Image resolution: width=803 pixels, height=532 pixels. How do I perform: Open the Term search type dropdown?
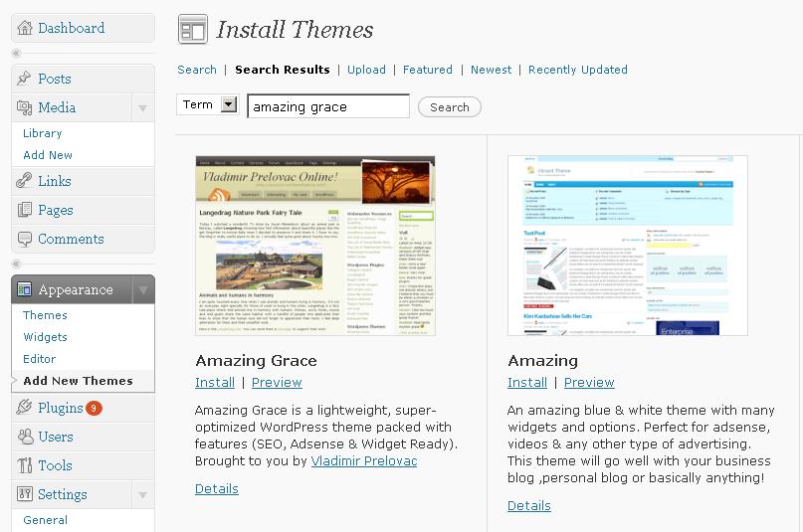pyautogui.click(x=229, y=105)
